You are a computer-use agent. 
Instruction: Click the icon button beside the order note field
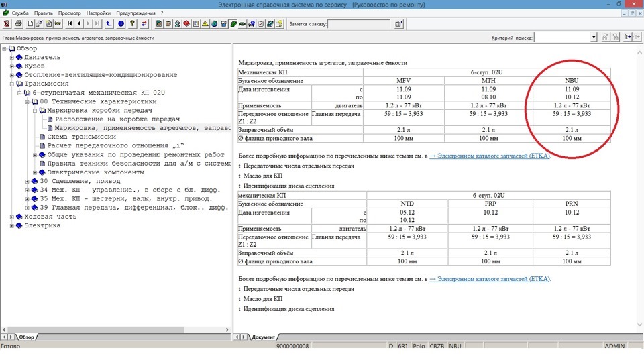[398, 24]
